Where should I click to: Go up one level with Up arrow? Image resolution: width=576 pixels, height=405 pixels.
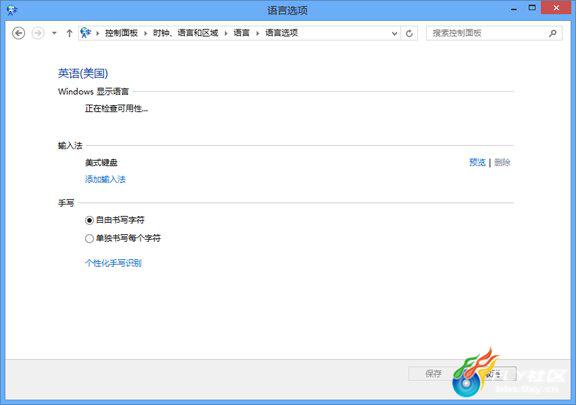[69, 33]
